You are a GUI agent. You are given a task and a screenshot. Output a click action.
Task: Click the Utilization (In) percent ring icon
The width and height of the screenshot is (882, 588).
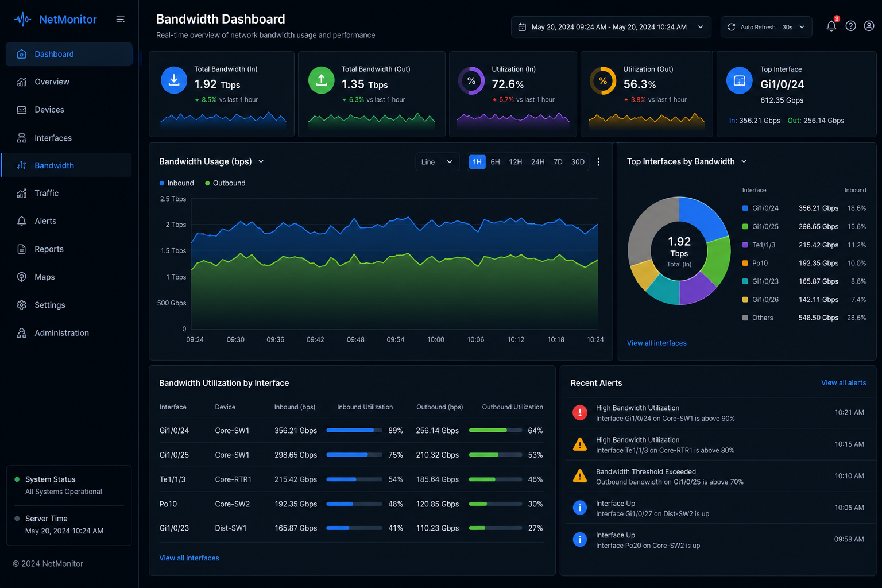tap(471, 81)
